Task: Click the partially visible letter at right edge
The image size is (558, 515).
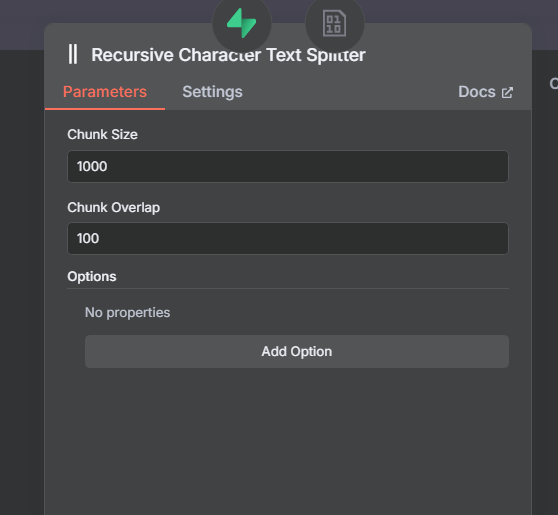Action: 554,84
